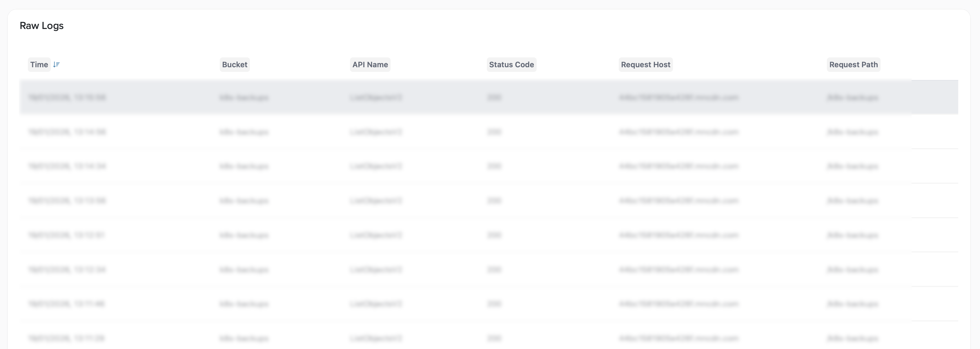Select the sixth row's request host cell
The image size is (980, 349).
[x=678, y=270]
